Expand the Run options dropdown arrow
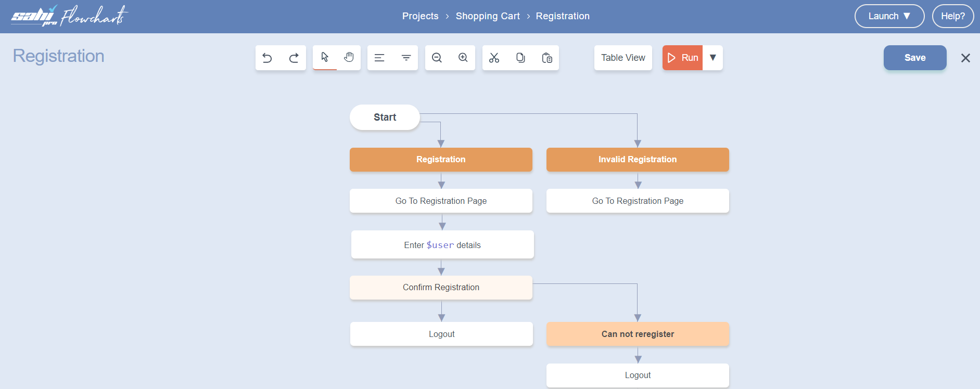 pyautogui.click(x=713, y=58)
